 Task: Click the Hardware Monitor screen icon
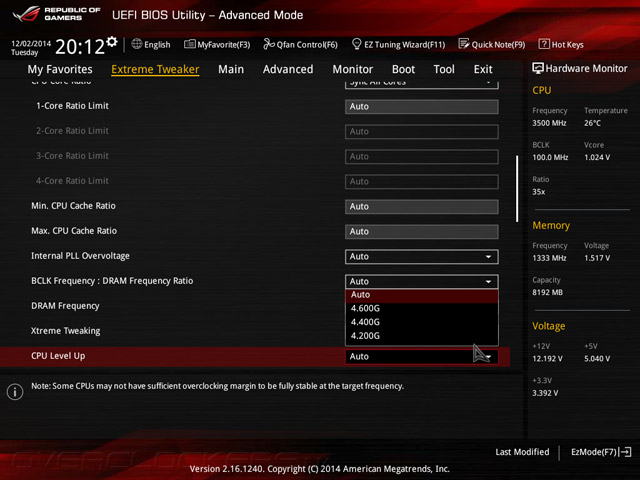538,68
